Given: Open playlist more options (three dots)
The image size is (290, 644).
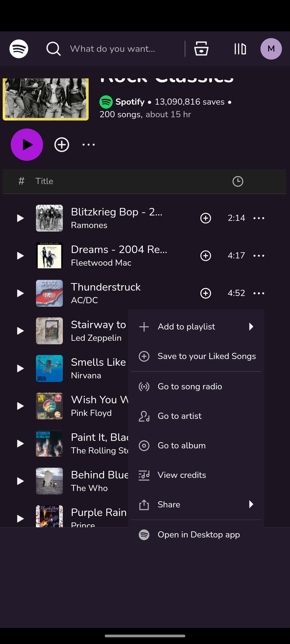Looking at the screenshot, I should pos(89,145).
